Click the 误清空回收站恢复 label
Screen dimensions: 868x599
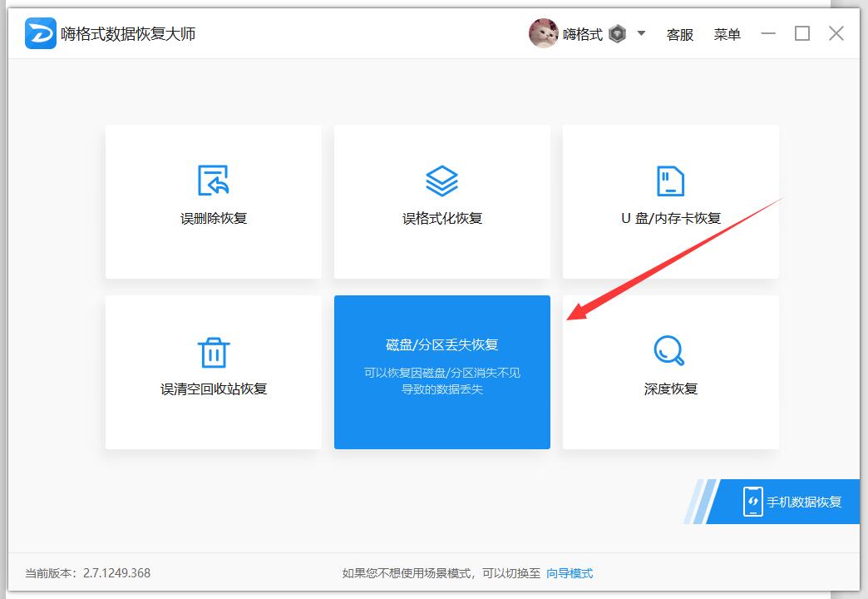click(x=214, y=389)
